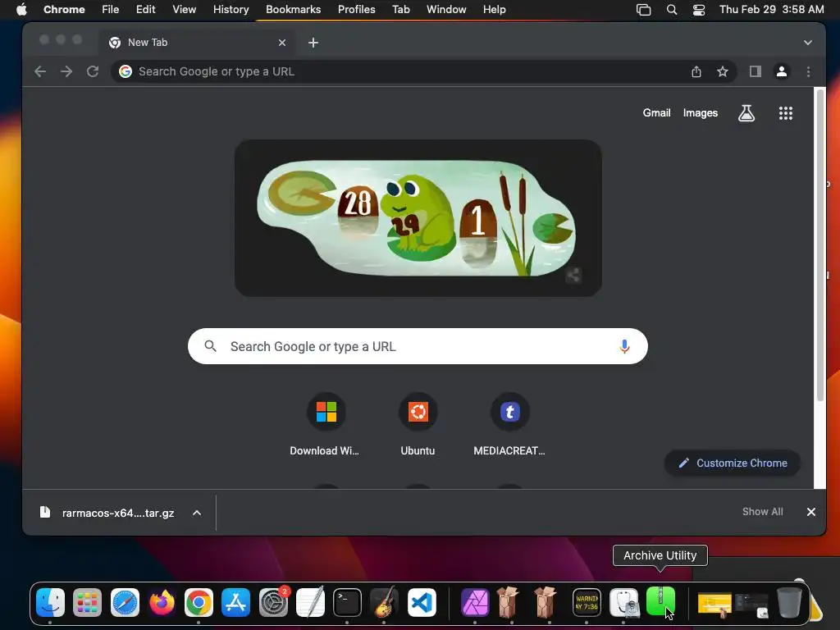Click Customize Chrome button

click(x=733, y=463)
